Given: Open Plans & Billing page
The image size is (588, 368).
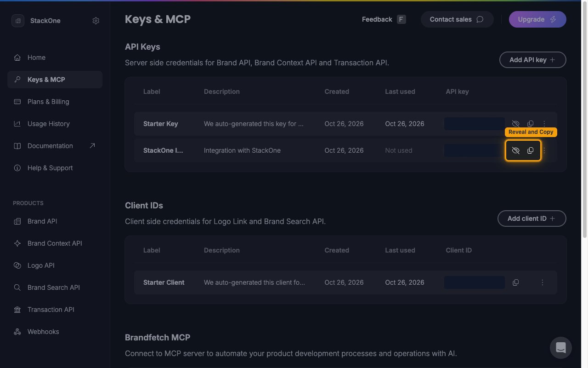Looking at the screenshot, I should point(55,102).
